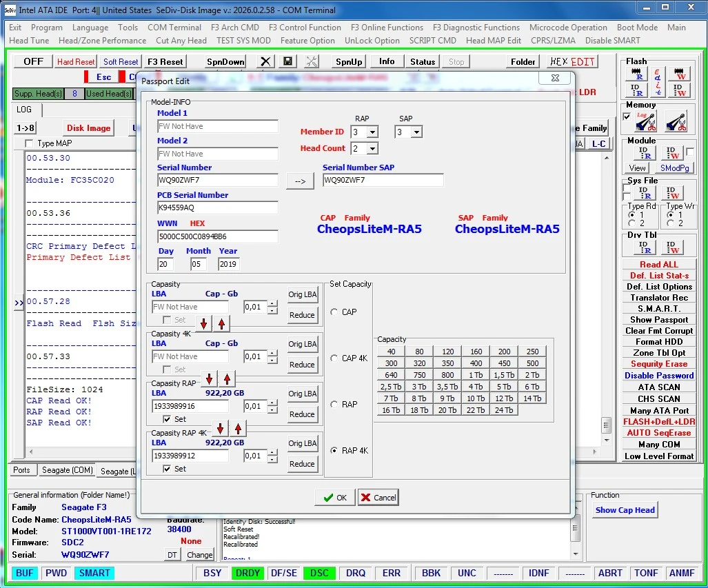Click the Capacity Gb spinner control
The height and width of the screenshot is (588, 708).
[x=272, y=307]
